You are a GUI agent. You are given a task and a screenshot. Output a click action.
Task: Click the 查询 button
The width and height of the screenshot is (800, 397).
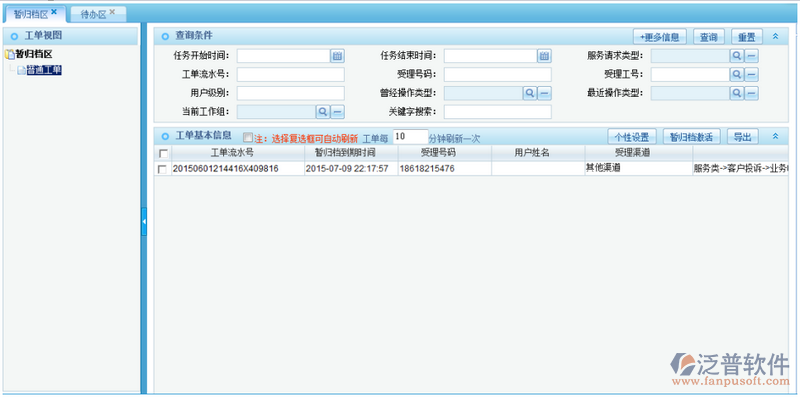(708, 37)
